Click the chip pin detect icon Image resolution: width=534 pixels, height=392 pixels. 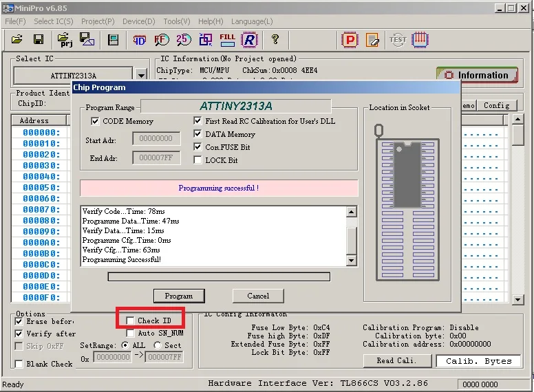point(420,39)
